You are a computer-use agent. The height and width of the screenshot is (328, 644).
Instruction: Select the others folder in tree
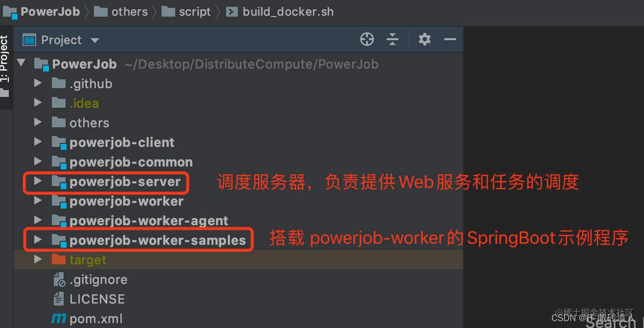(x=90, y=123)
